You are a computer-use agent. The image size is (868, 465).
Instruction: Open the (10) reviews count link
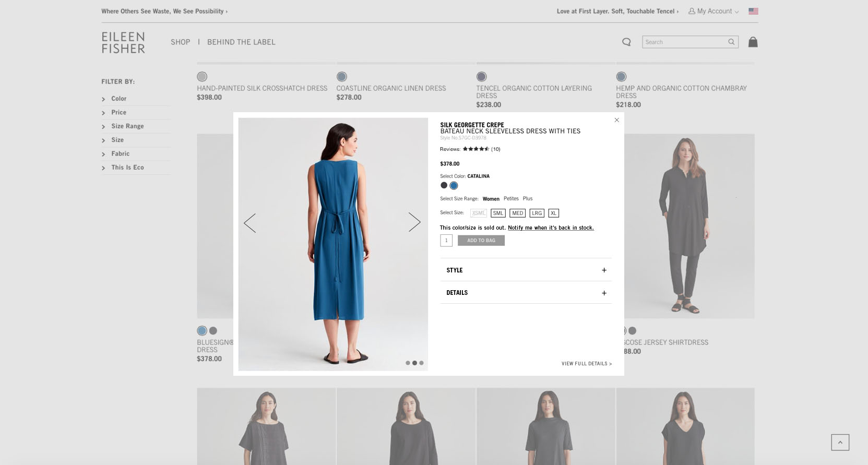point(495,149)
